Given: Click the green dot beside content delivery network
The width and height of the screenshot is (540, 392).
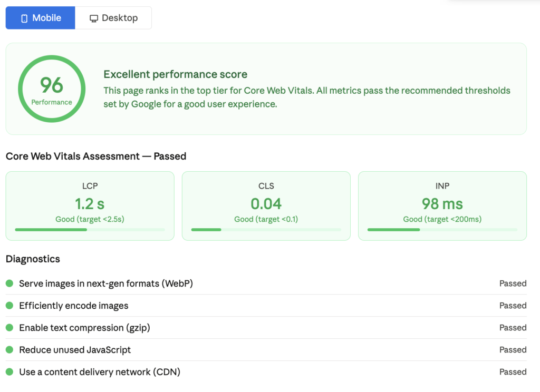Looking at the screenshot, I should click(9, 371).
